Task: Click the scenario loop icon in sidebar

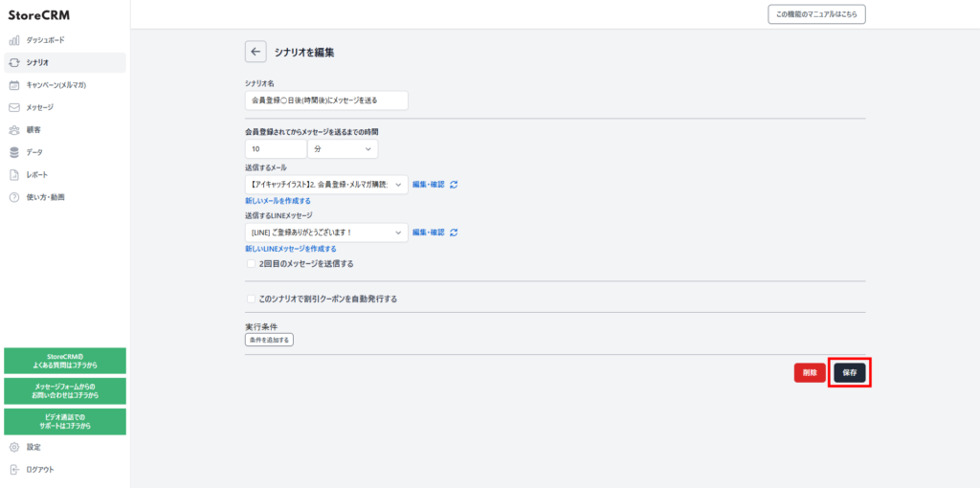Action: [15, 63]
